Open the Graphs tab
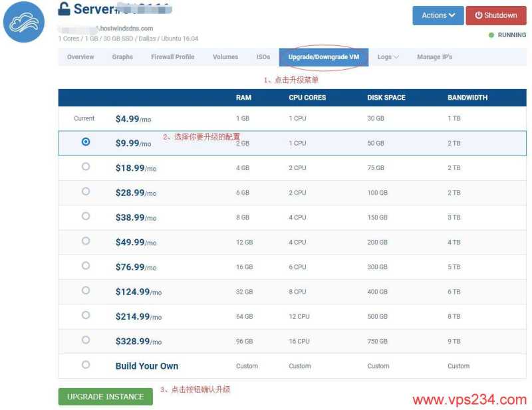Image resolution: width=532 pixels, height=410 pixels. [x=122, y=57]
